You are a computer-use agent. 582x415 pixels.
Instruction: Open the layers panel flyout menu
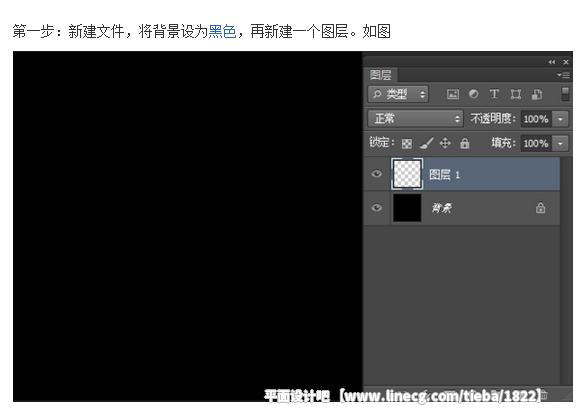tap(563, 75)
